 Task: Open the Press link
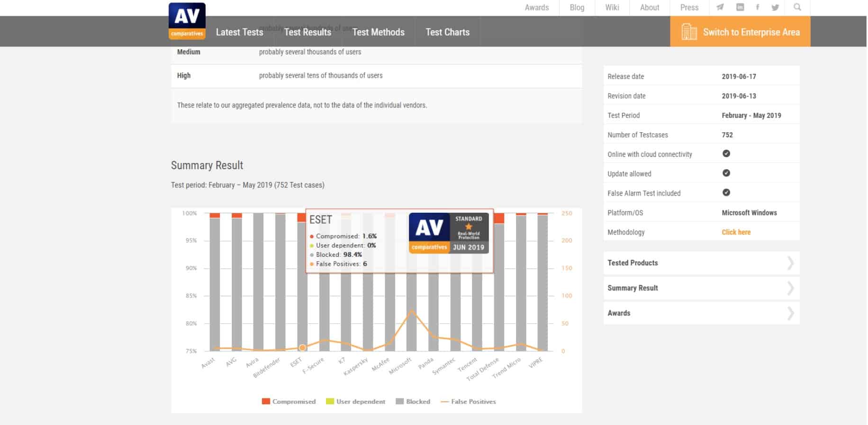click(689, 8)
